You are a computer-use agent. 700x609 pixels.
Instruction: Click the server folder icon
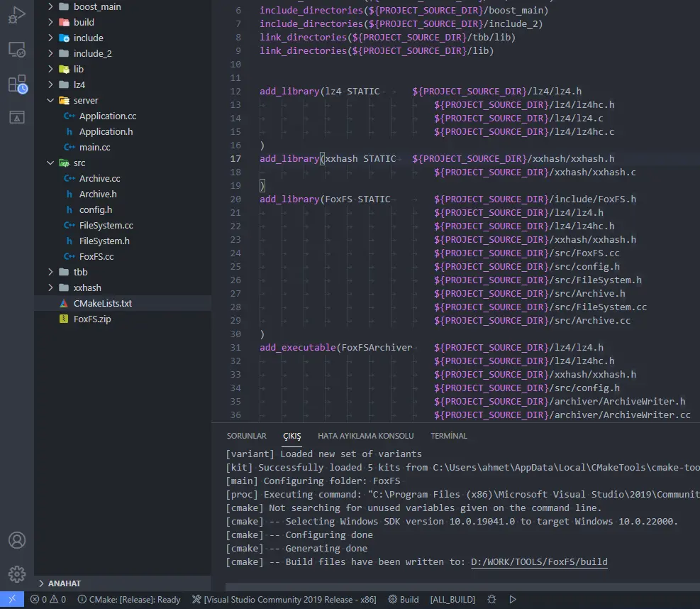pos(64,100)
